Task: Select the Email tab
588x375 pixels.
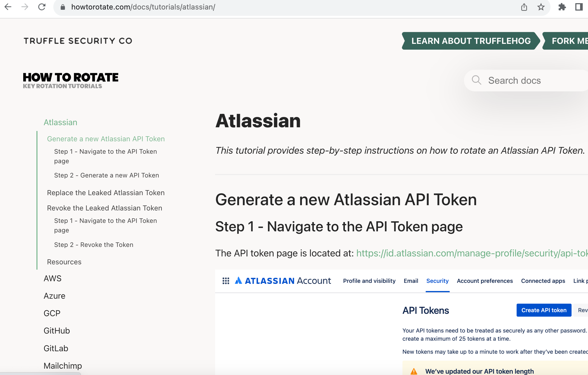Action: [x=411, y=281]
